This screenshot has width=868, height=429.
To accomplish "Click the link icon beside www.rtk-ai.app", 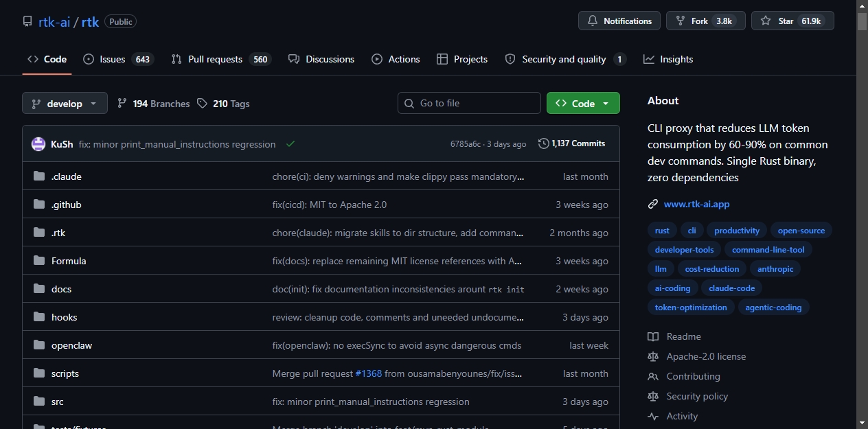I will point(653,204).
